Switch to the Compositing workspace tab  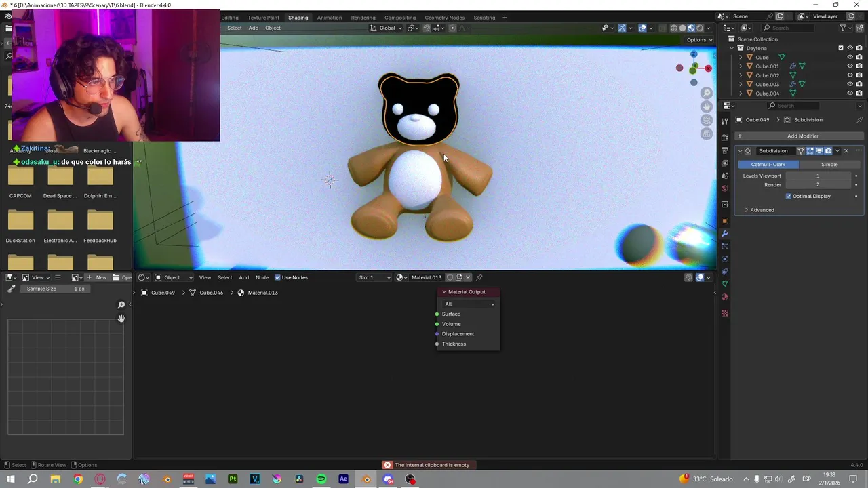(x=400, y=17)
